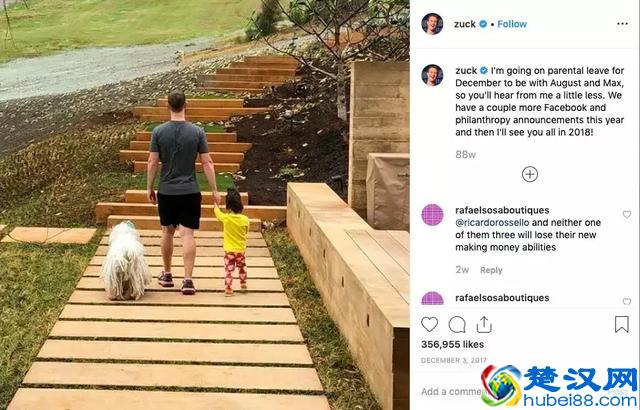This screenshot has width=640, height=410.
Task: Load more comments with plus circle
Action: pos(530,174)
